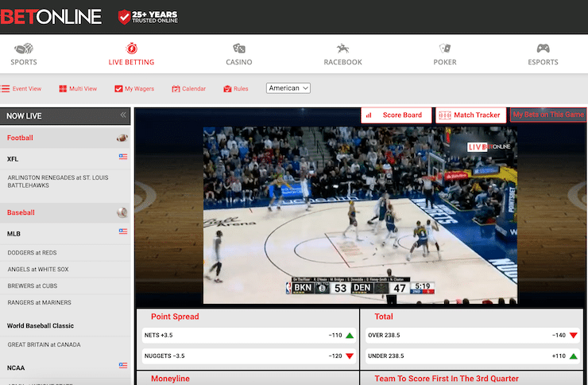Click the US flag next to NCAA

(123, 365)
